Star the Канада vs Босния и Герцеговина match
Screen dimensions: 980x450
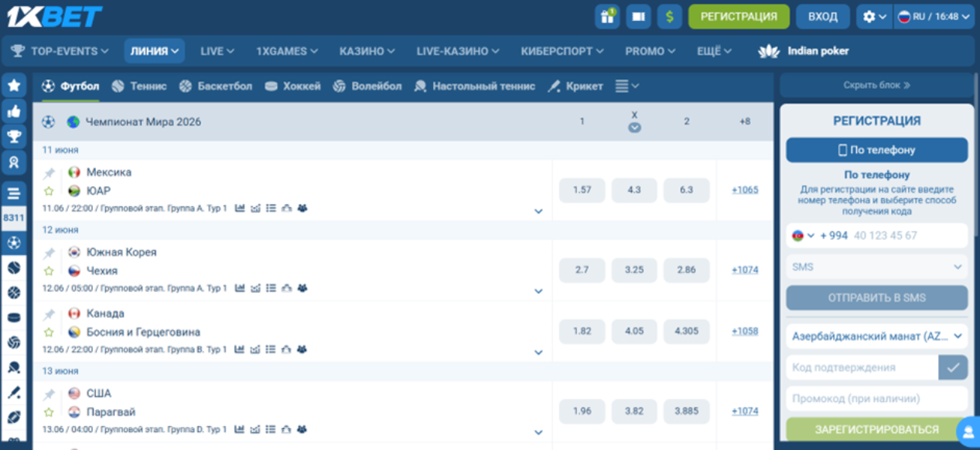49,332
